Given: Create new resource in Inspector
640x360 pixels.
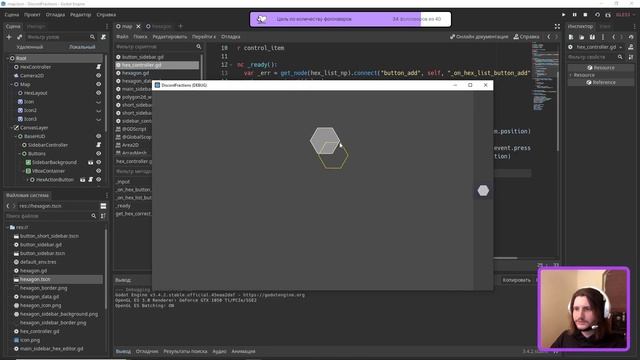Looking at the screenshot, I should pos(571,37).
